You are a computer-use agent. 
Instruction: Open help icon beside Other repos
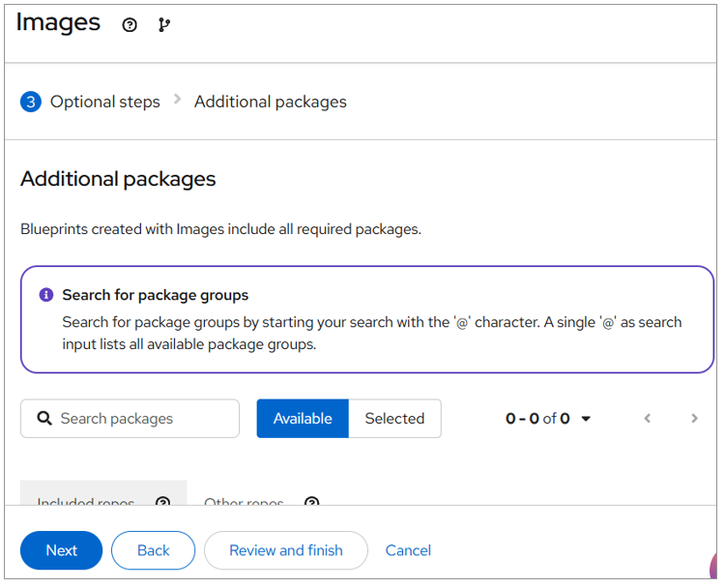(x=311, y=502)
